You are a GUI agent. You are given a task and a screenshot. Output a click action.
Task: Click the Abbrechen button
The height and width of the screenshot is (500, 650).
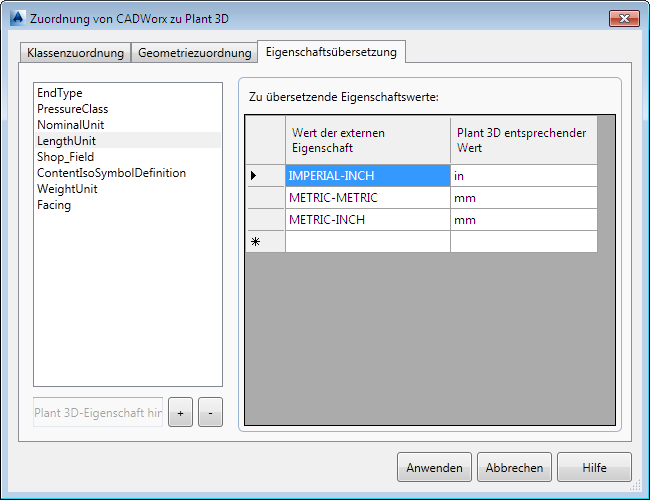coord(514,467)
